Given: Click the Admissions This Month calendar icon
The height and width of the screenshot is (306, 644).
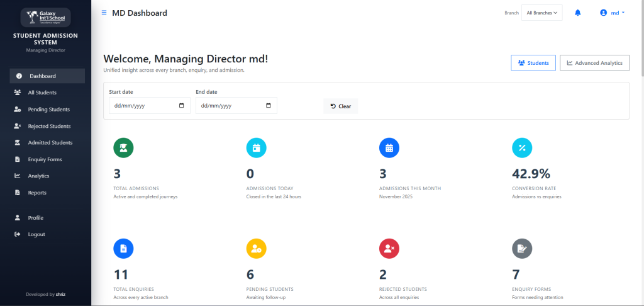Looking at the screenshot, I should pos(389,148).
